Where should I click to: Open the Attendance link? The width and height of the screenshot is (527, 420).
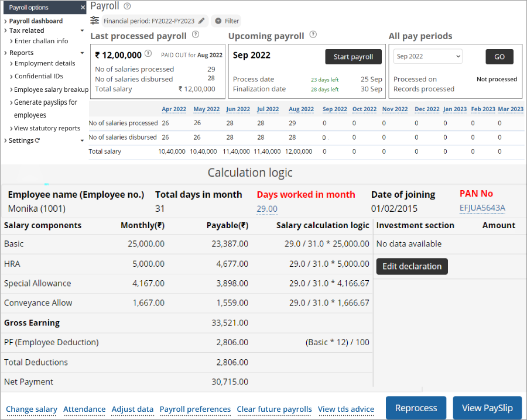(x=84, y=409)
